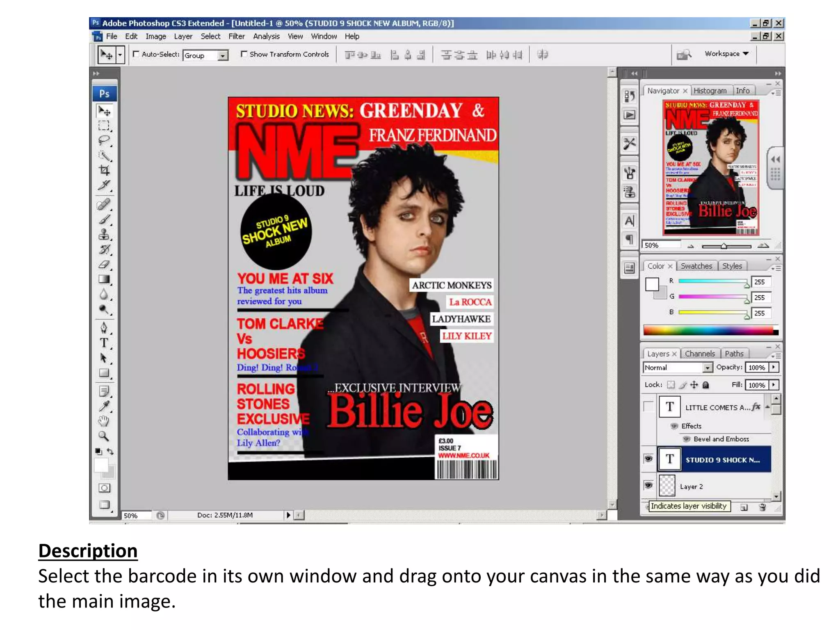This screenshot has width=840, height=630.
Task: Switch to the Histogram tab
Action: (x=710, y=91)
